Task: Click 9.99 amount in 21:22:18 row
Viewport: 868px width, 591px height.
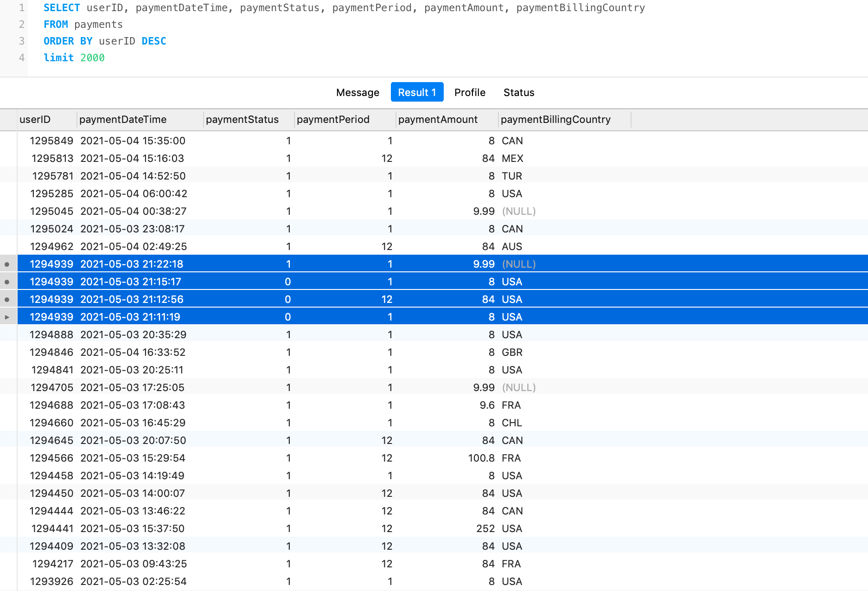Action: [484, 264]
